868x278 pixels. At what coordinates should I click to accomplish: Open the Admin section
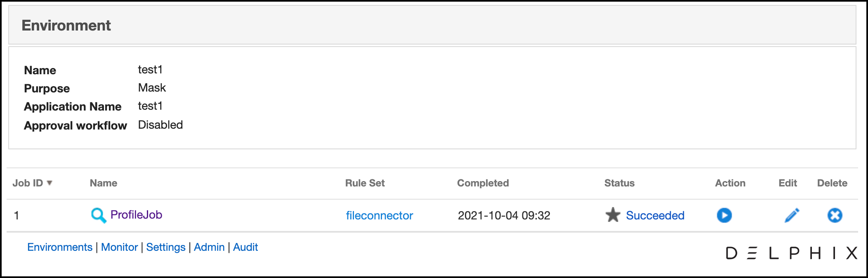[x=209, y=247]
